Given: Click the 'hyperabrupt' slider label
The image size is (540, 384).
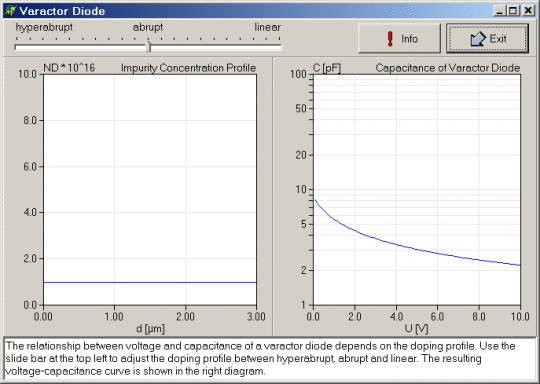Looking at the screenshot, I should 44,27.
